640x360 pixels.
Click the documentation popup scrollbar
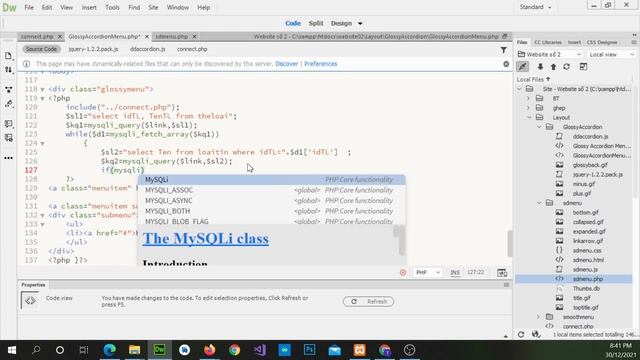[x=402, y=241]
